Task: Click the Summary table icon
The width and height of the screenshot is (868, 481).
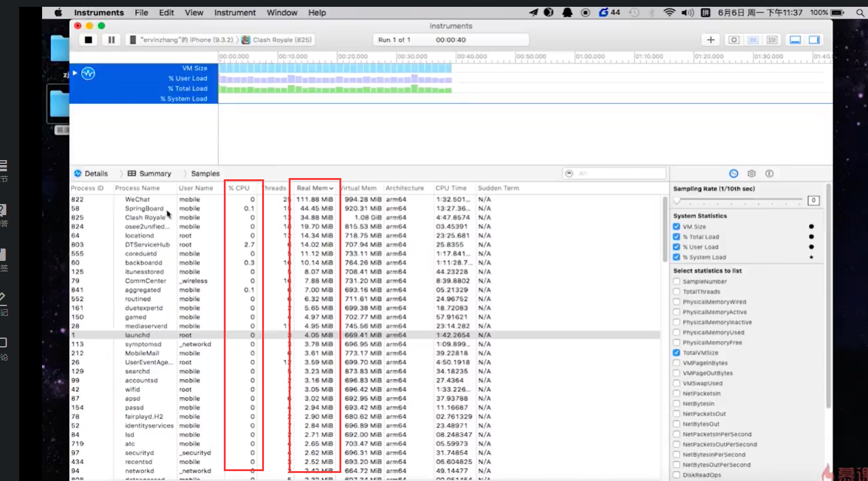Action: click(x=132, y=174)
